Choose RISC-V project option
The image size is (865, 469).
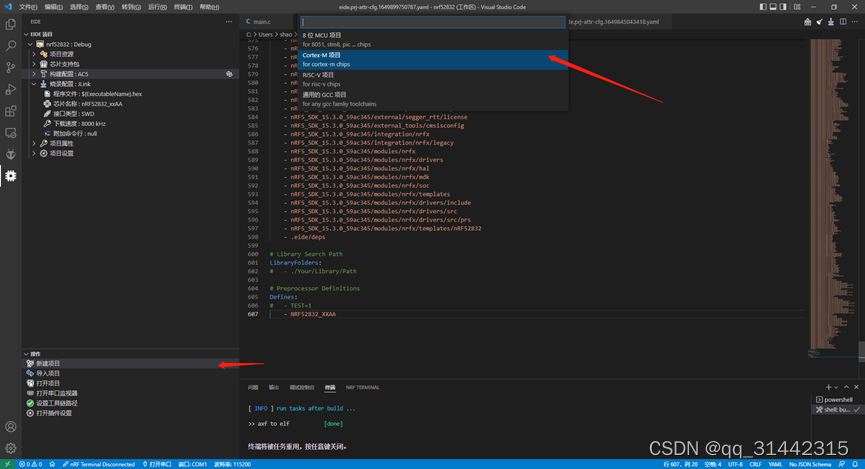(433, 79)
